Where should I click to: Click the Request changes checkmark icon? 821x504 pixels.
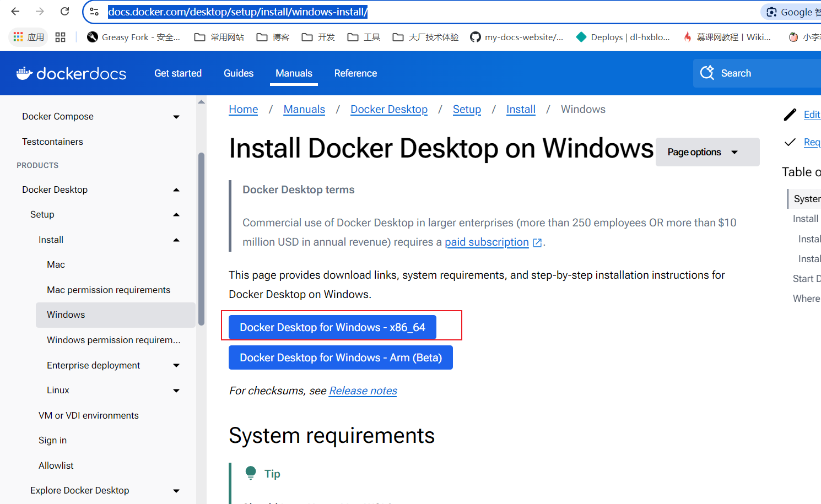[x=790, y=142]
